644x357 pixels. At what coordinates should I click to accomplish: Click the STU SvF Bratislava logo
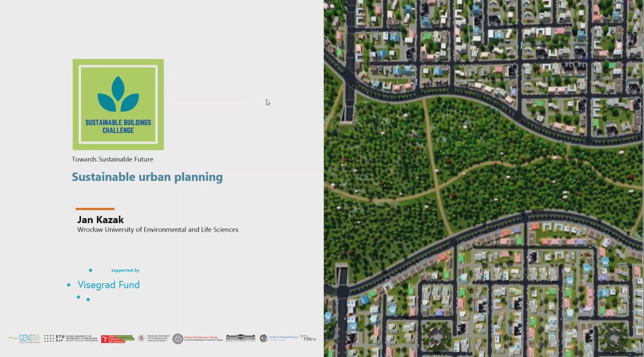click(71, 338)
